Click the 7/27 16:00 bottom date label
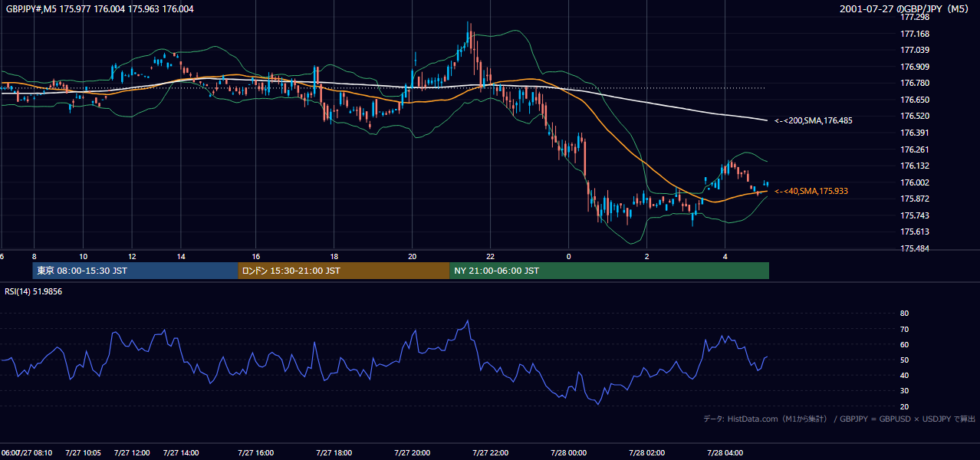The image size is (980, 460). point(255,452)
